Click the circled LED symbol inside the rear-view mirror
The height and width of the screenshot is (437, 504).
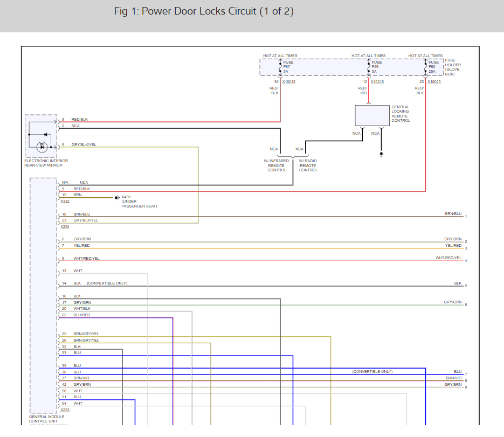(42, 147)
